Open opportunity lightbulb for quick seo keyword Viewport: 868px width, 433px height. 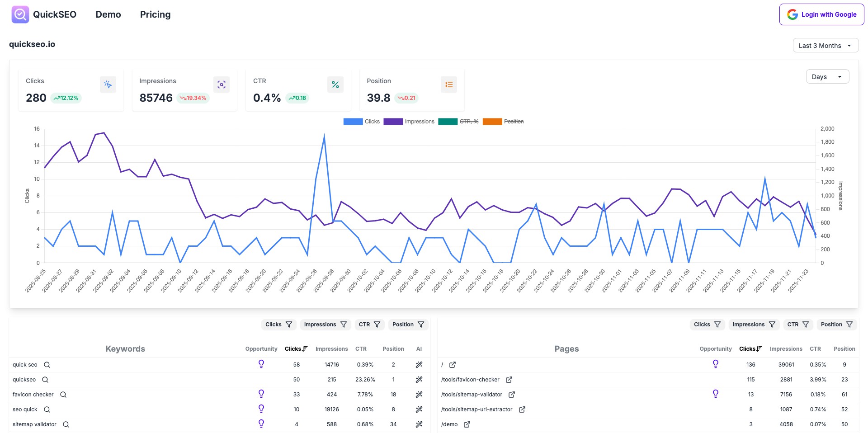(x=261, y=364)
